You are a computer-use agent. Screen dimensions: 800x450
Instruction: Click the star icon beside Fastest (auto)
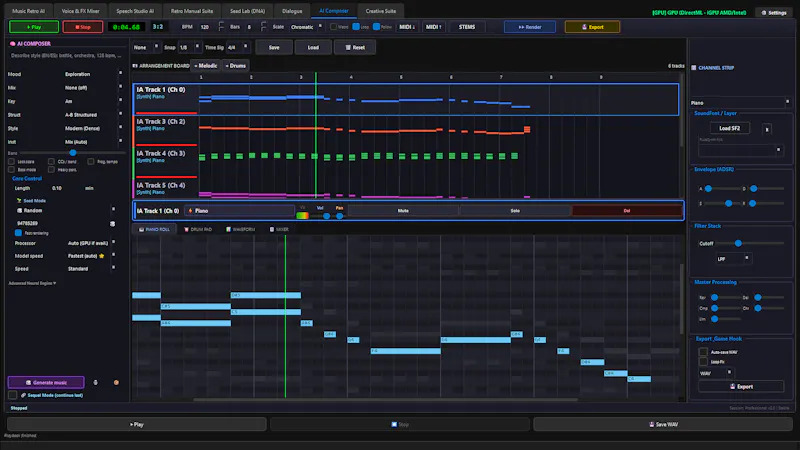[102, 256]
